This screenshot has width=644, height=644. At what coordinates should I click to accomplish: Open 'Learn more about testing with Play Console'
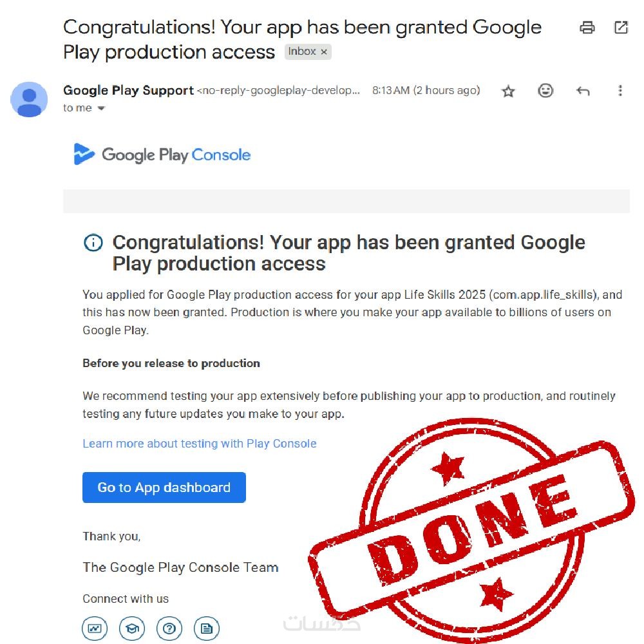(200, 444)
